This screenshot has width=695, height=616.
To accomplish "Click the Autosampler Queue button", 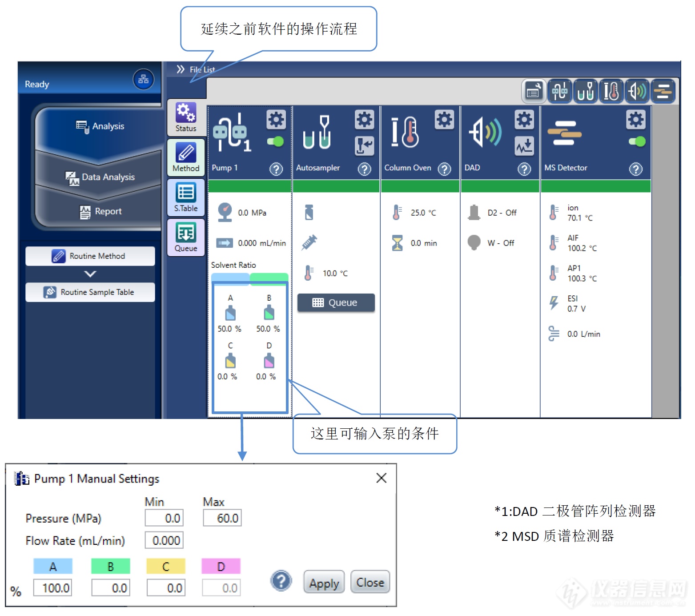I will [336, 302].
